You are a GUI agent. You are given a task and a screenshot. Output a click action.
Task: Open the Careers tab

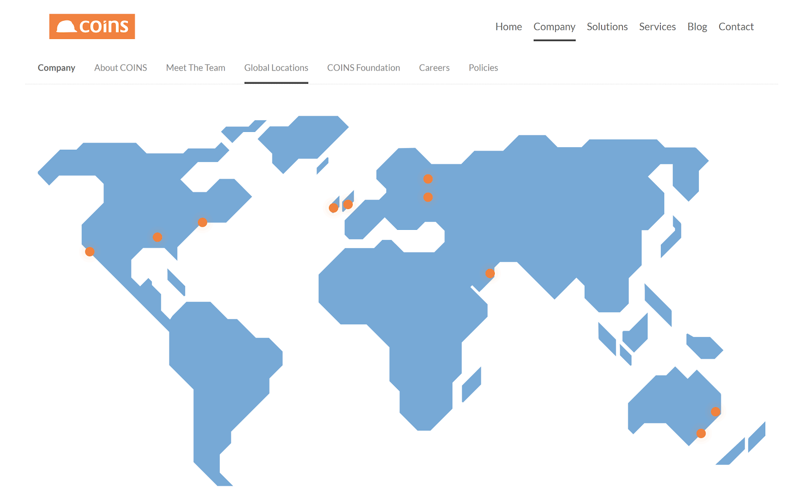point(434,68)
